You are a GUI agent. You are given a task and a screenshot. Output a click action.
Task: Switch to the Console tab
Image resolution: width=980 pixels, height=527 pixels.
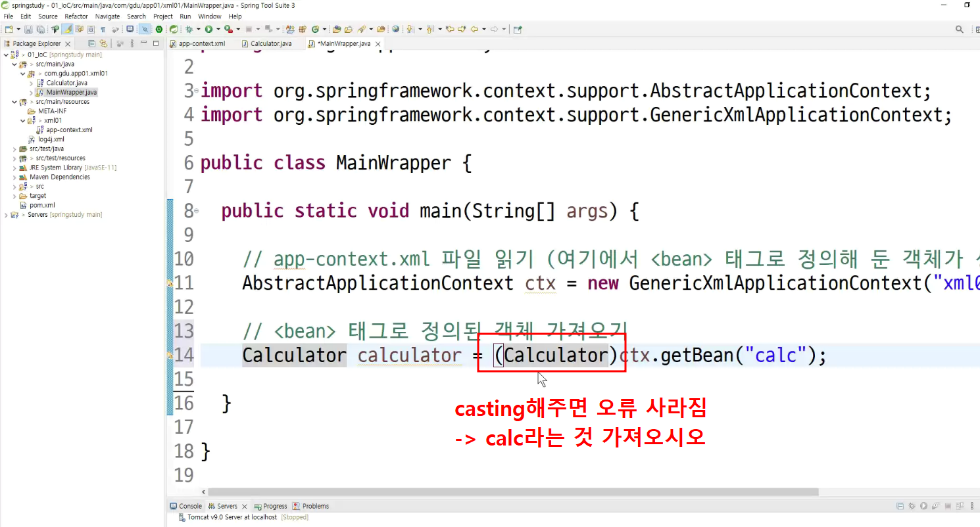coord(185,506)
